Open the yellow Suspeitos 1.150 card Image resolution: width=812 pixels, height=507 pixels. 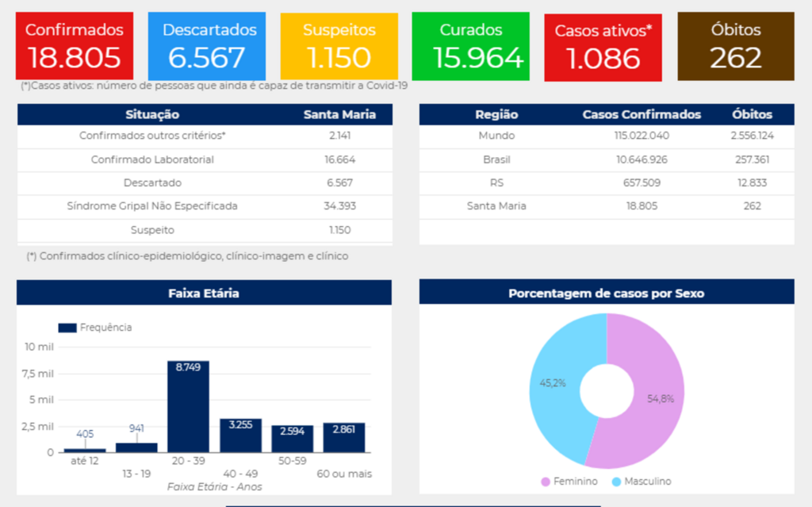coord(339,46)
